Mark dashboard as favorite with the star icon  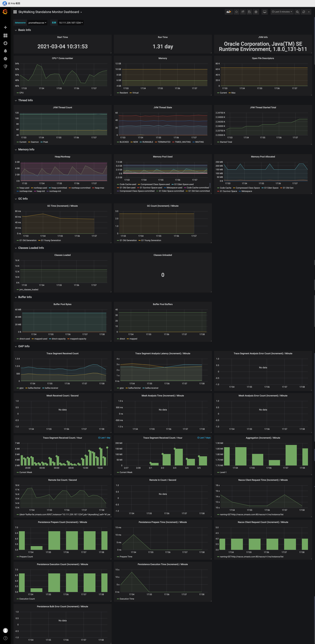tap(236, 12)
